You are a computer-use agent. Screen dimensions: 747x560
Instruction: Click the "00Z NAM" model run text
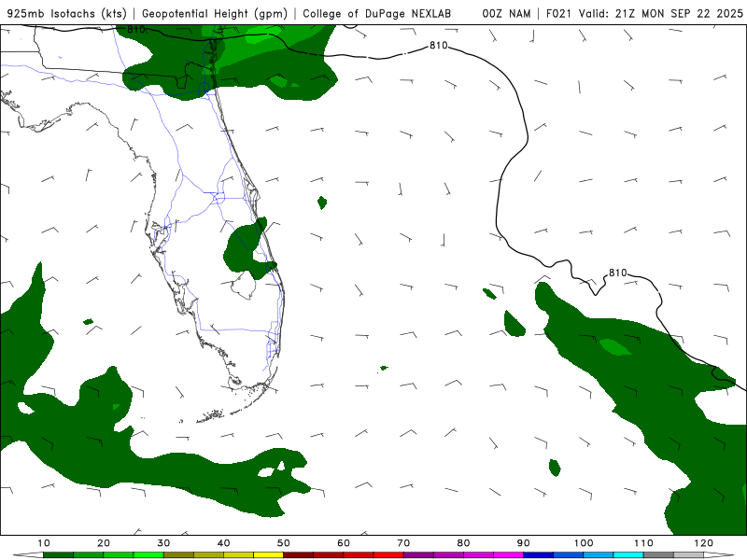tap(506, 14)
